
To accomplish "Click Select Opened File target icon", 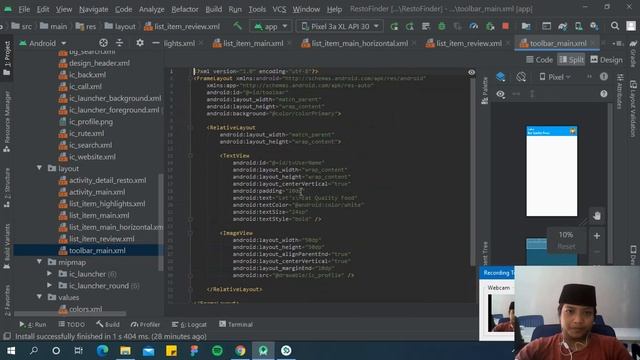I will click(x=103, y=43).
